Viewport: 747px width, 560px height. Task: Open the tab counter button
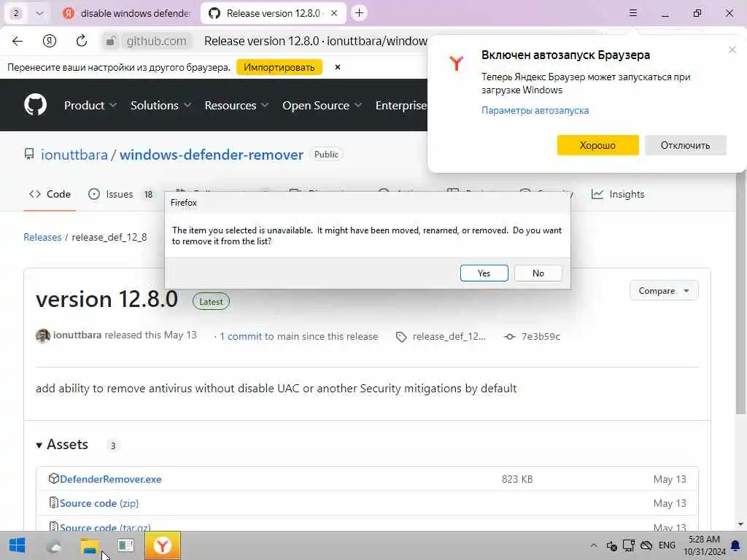[16, 13]
